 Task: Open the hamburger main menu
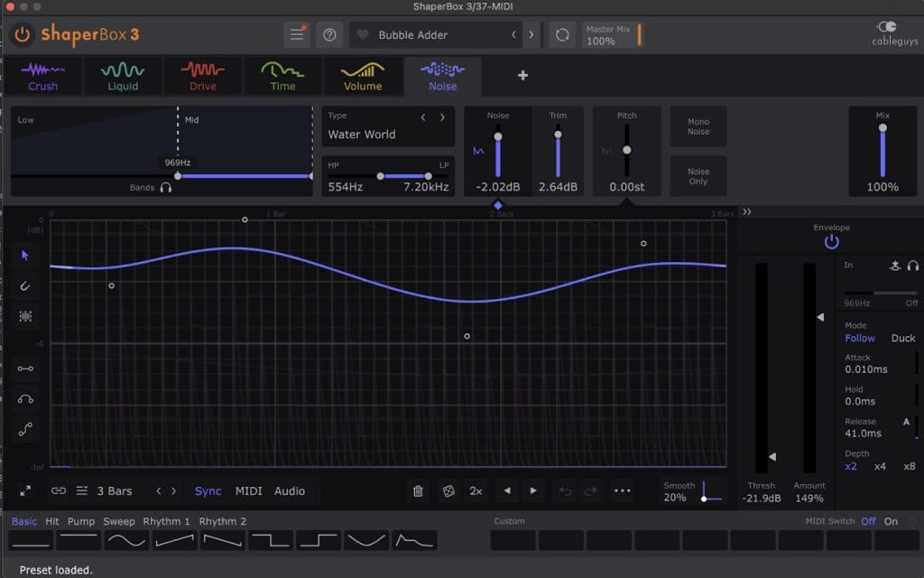(297, 35)
